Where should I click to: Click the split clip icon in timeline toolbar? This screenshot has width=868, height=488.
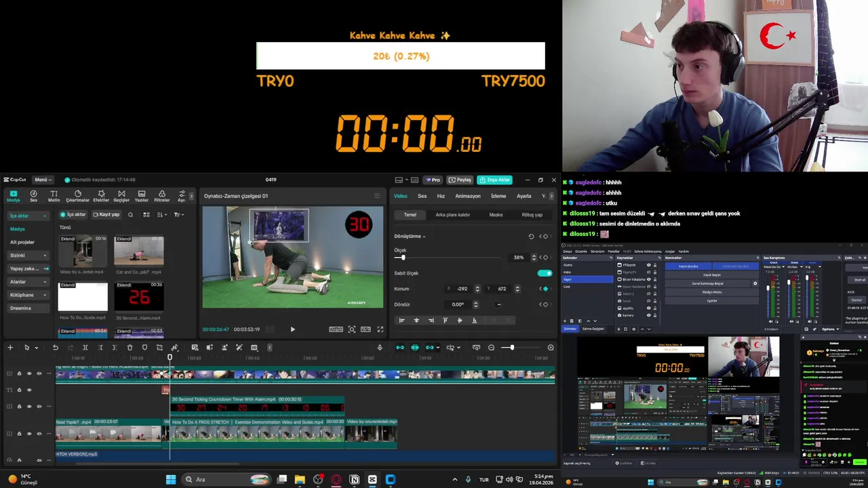tap(85, 348)
